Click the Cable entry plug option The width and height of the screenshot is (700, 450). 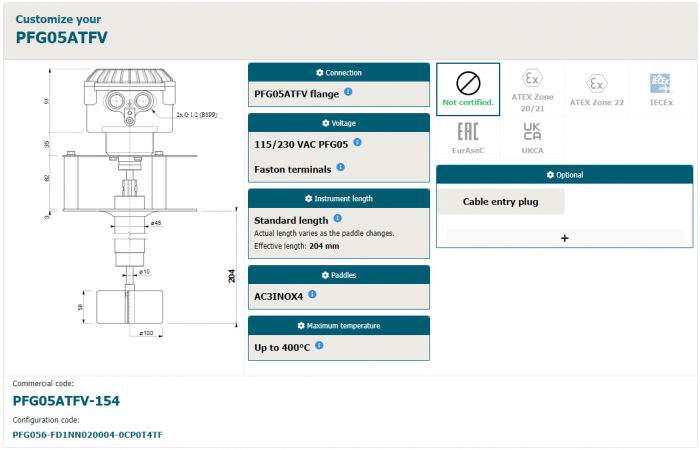coord(501,201)
